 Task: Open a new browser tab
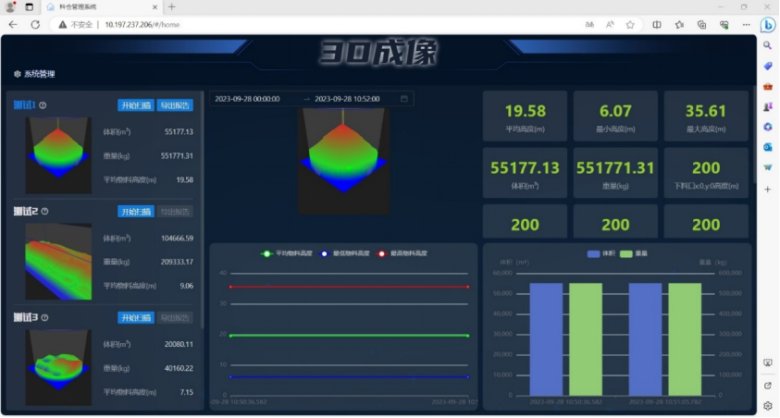(x=172, y=6)
